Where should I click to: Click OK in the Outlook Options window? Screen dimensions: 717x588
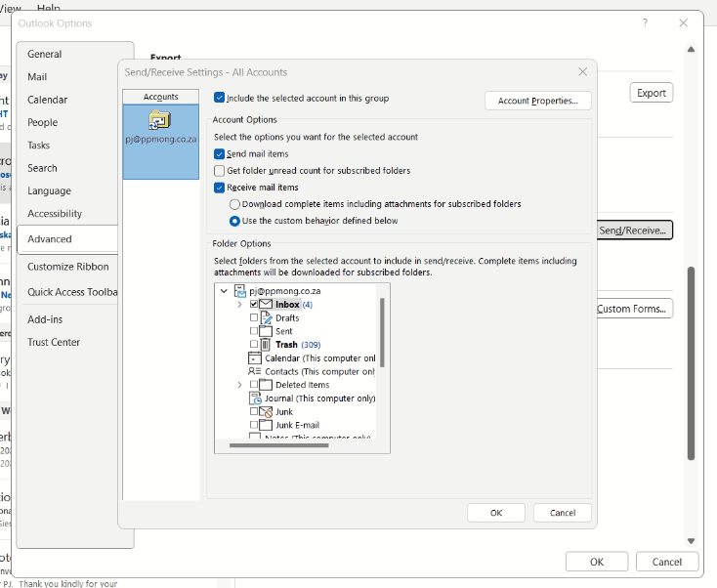[x=597, y=562]
